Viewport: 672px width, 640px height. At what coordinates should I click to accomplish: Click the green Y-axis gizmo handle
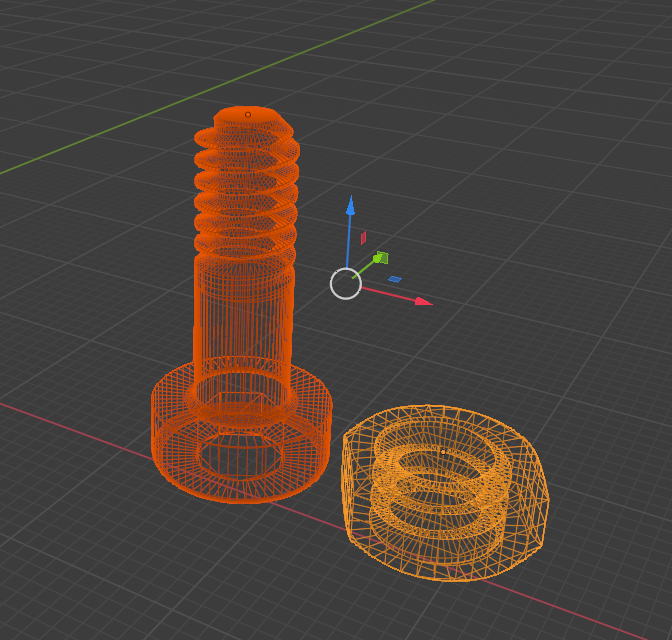tap(380, 258)
